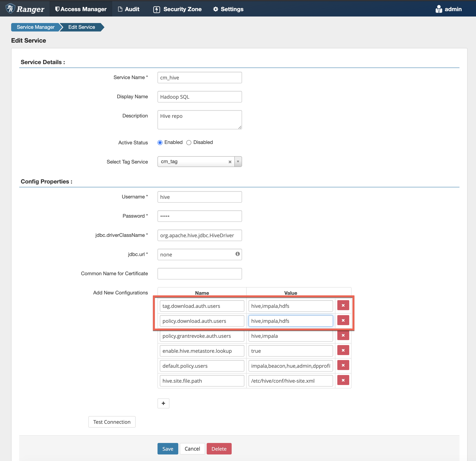This screenshot has width=476, height=461.
Task: Open the Access Manager menu
Action: pyautogui.click(x=81, y=9)
